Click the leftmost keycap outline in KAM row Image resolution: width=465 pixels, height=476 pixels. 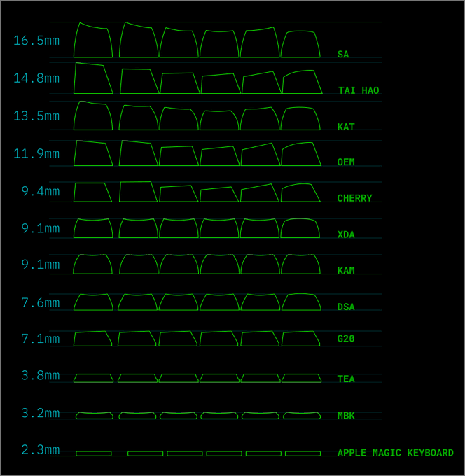click(92, 264)
